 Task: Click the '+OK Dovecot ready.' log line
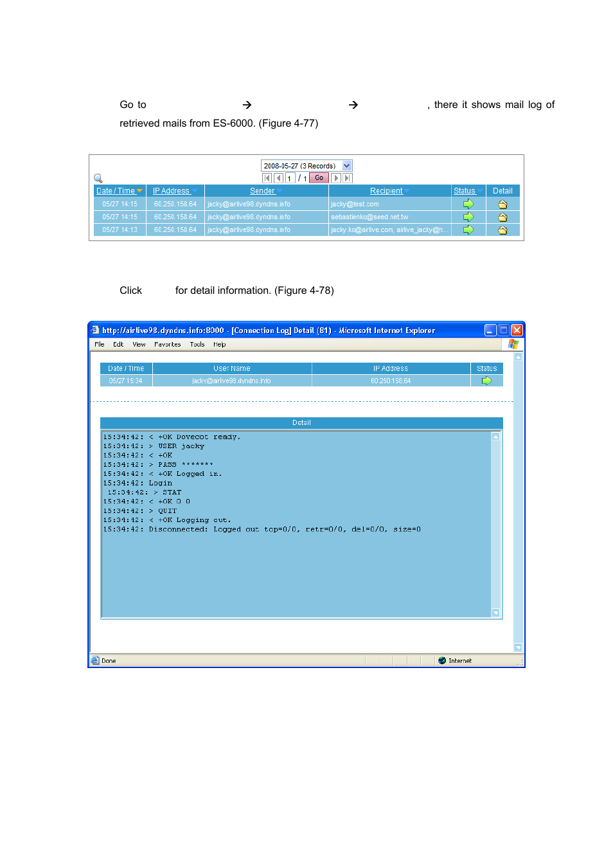tap(172, 437)
